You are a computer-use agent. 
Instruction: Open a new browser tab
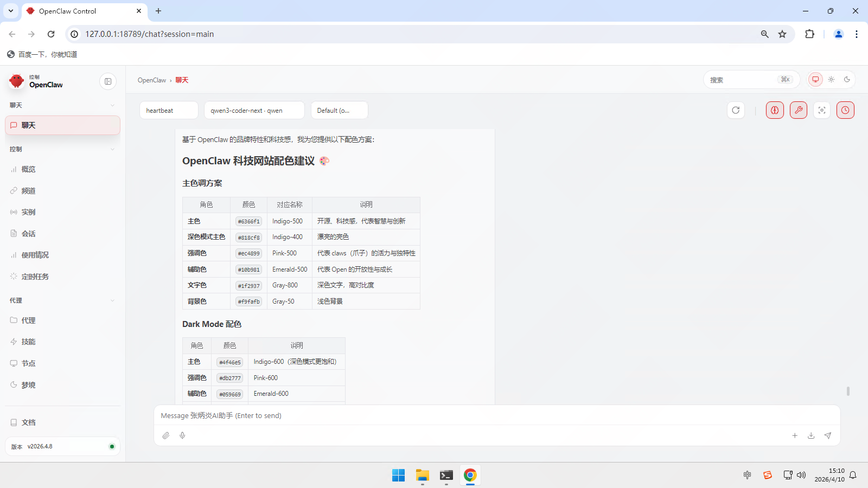pyautogui.click(x=158, y=11)
